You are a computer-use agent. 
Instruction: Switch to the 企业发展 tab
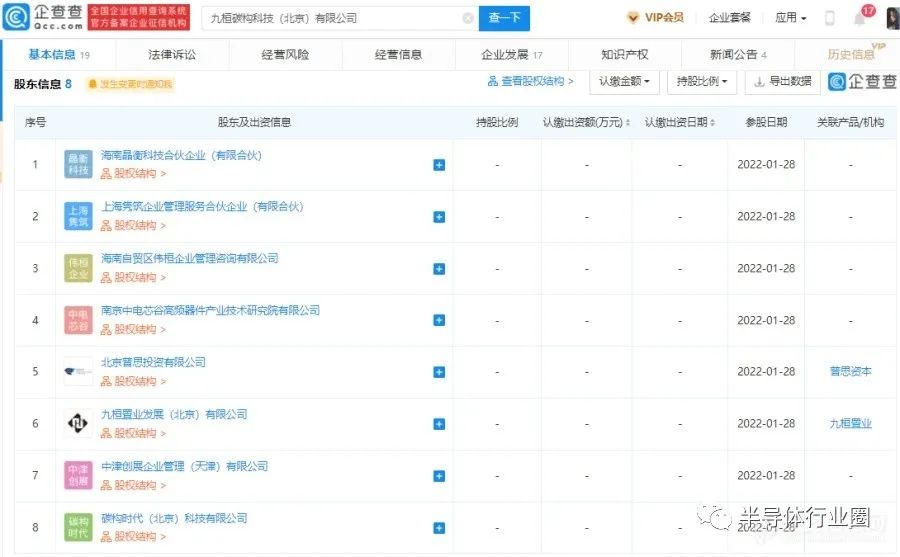[x=511, y=55]
